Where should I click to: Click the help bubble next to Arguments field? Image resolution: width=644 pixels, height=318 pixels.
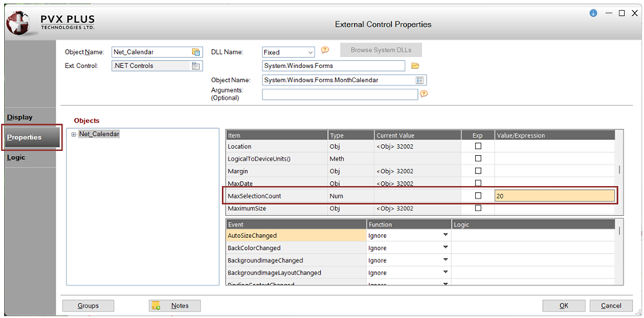[x=424, y=94]
